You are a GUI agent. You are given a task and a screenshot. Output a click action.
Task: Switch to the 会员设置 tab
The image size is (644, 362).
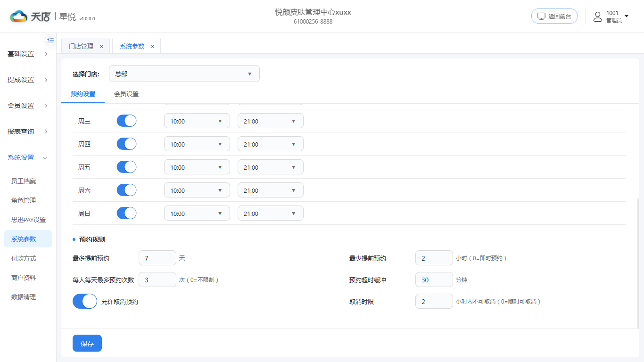pos(126,94)
